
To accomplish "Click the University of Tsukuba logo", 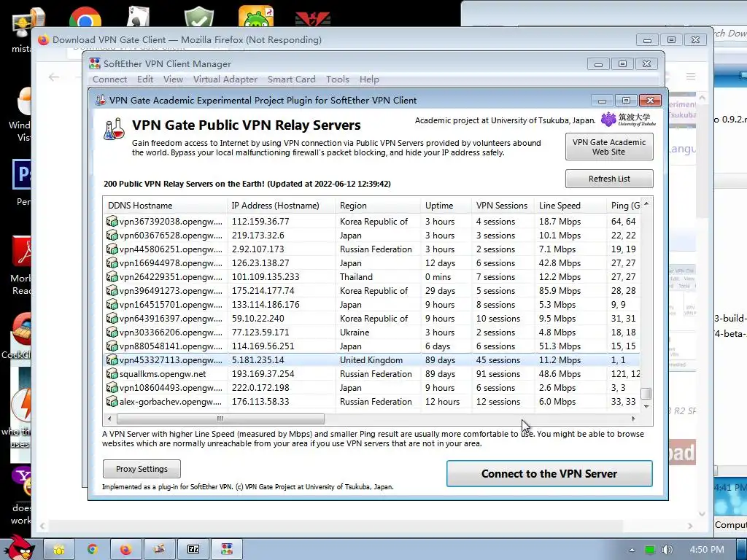I will 628,120.
